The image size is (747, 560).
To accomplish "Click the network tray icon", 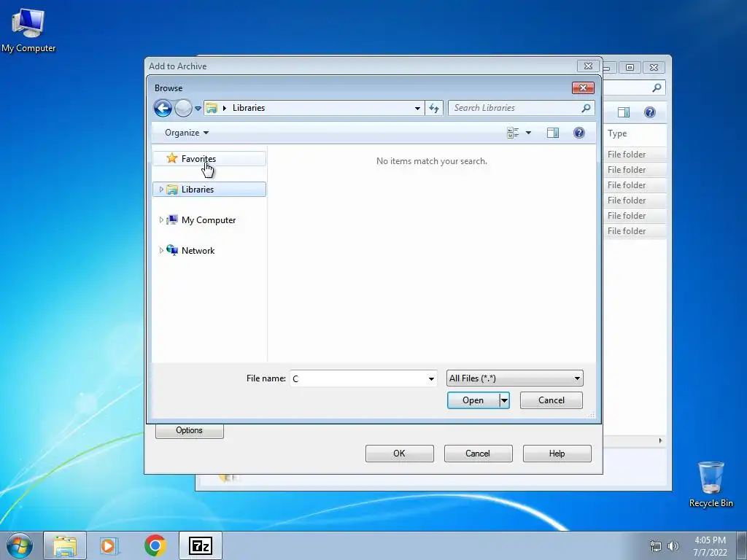I will (x=656, y=546).
